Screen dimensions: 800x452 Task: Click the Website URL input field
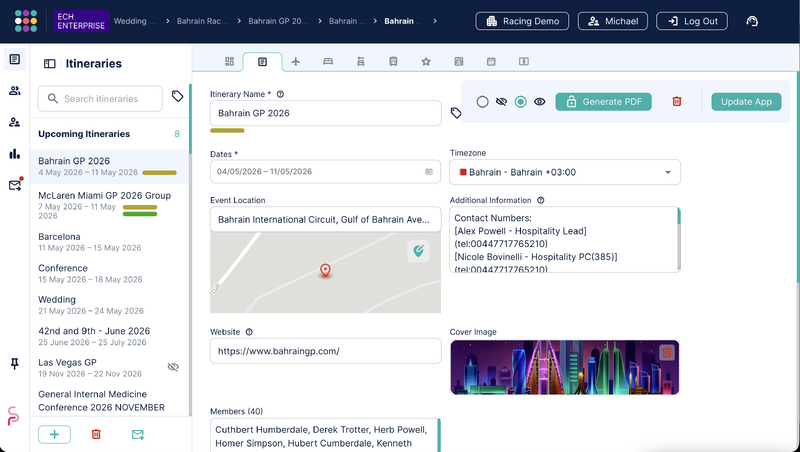tap(326, 351)
